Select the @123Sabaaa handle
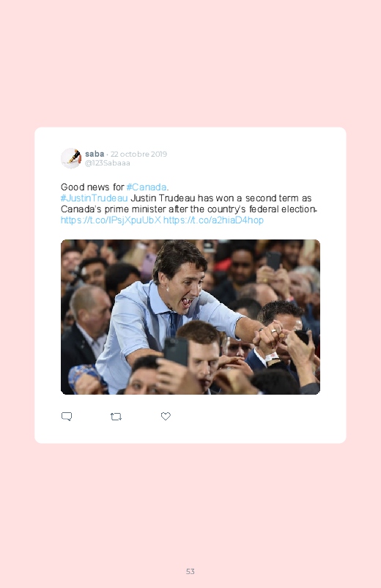381x588 pixels. [108, 163]
